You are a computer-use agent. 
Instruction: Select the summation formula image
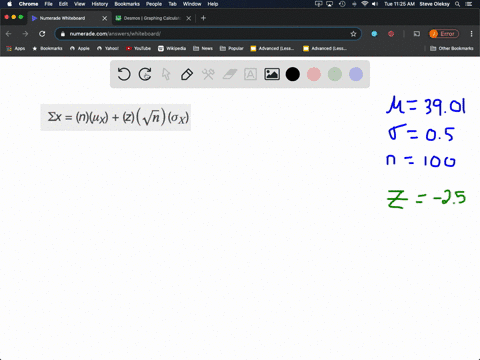point(116,117)
